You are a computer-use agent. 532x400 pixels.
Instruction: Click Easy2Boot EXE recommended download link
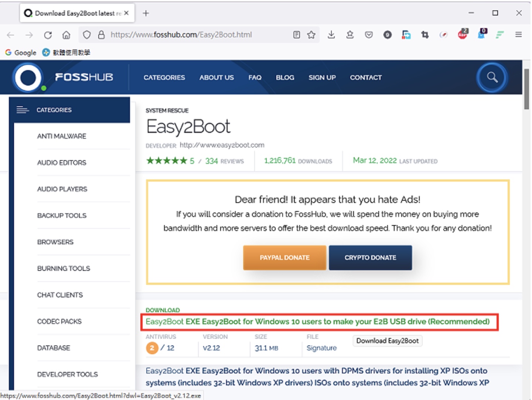coord(318,322)
